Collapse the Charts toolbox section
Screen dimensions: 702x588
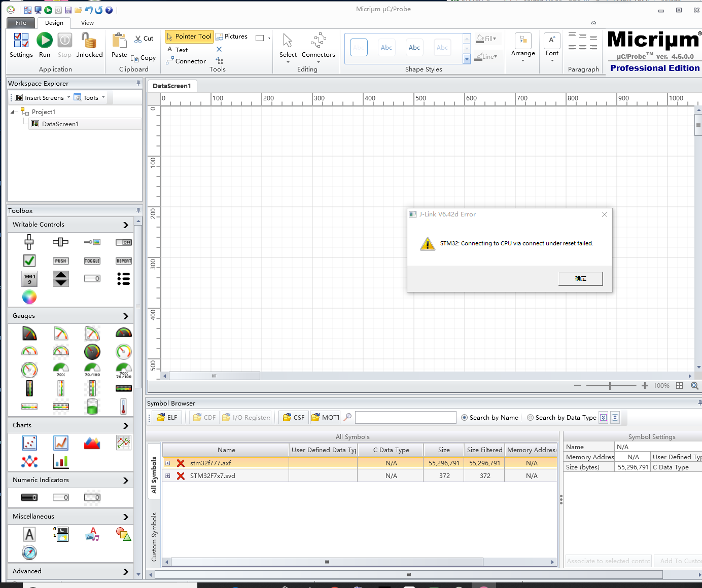coord(126,425)
